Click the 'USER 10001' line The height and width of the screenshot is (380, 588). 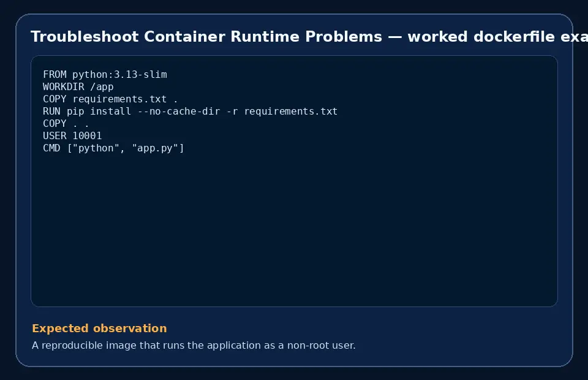[x=72, y=136]
